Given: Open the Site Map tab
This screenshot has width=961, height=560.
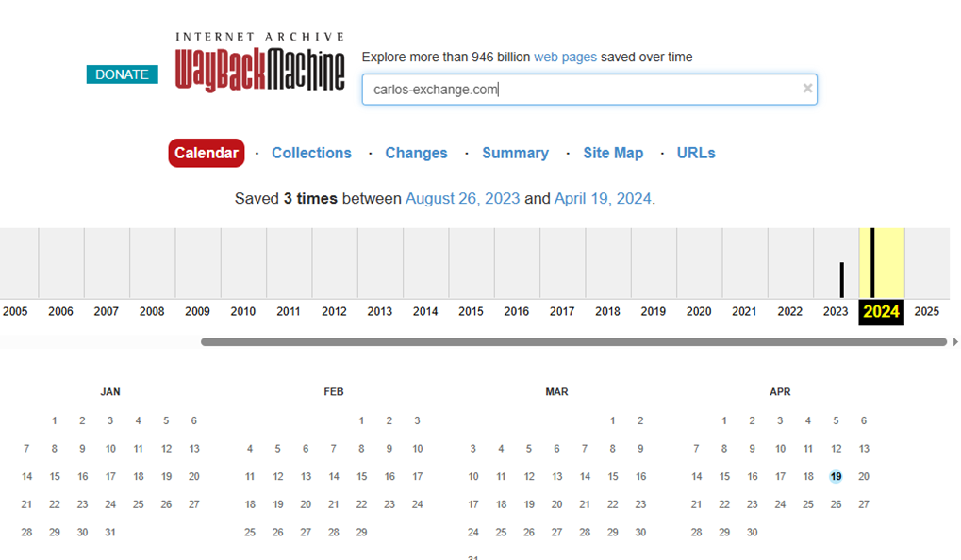Looking at the screenshot, I should coord(613,153).
